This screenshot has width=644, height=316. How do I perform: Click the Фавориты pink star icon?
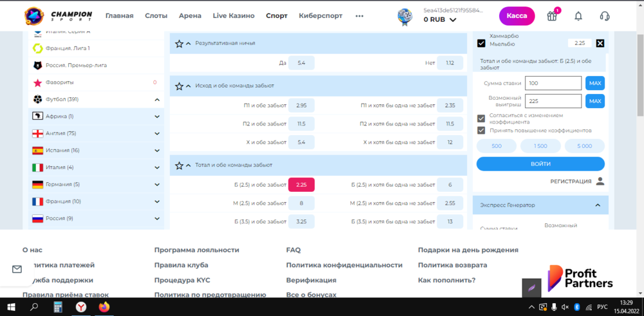[37, 82]
